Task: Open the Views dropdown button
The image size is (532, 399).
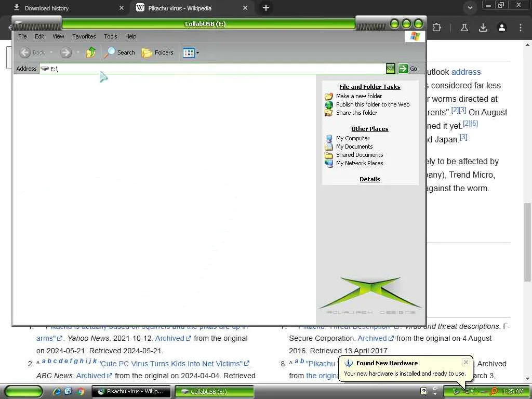Action: click(x=191, y=52)
